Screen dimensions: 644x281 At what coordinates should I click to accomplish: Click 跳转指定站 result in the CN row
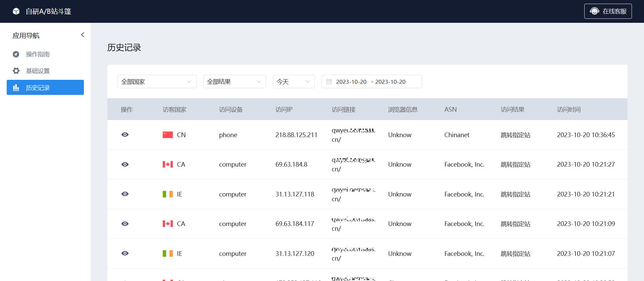(515, 135)
